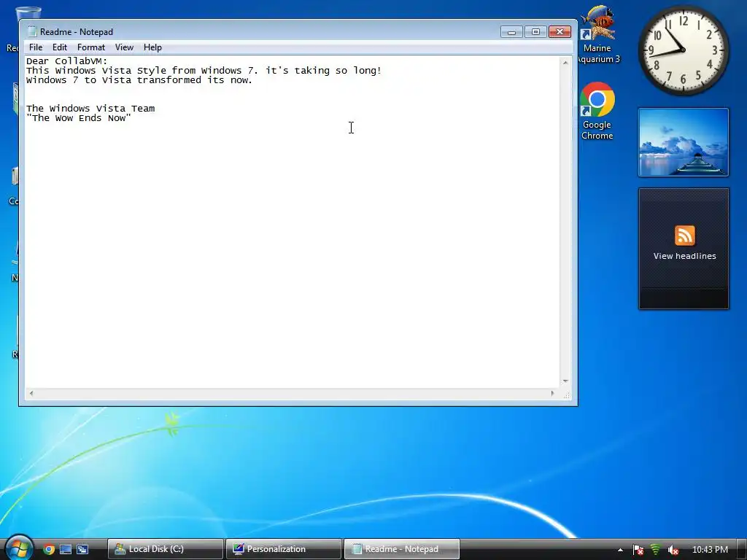Show hidden tray icons arrow
Image resolution: width=747 pixels, height=560 pixels.
(620, 550)
